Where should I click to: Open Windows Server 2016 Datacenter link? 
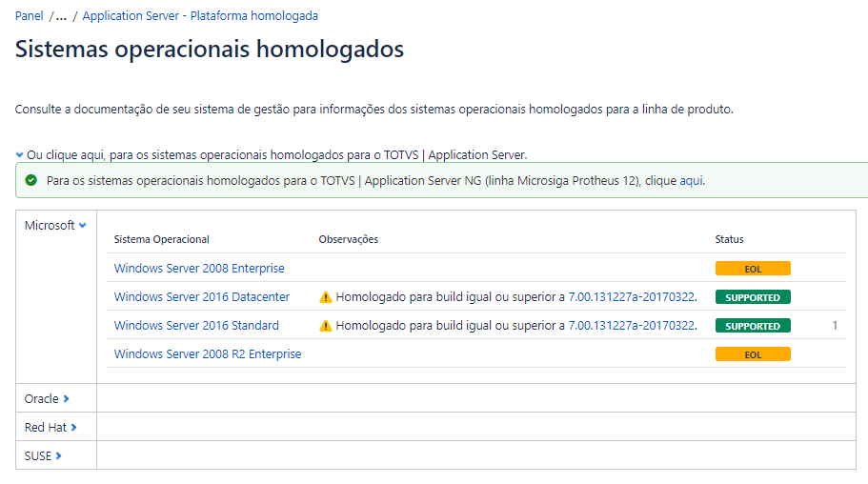[201, 297]
